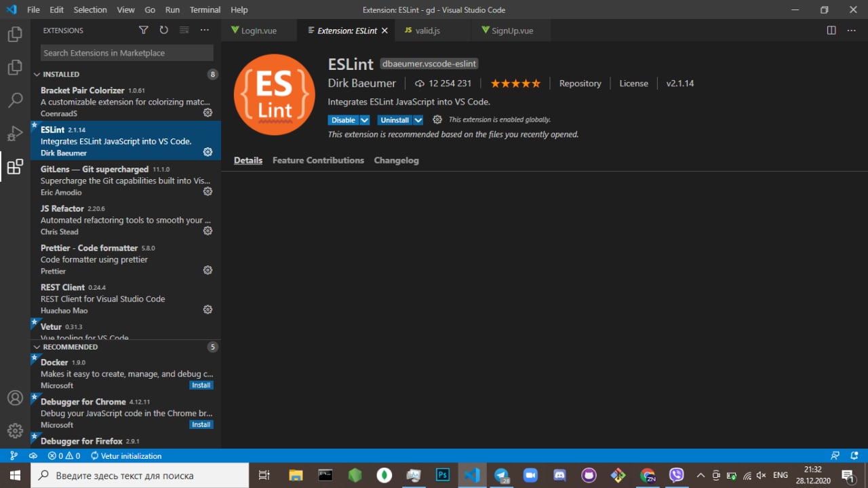This screenshot has width=868, height=488.
Task: Open Uninstall dropdown arrow for ESLint
Action: pyautogui.click(x=418, y=120)
